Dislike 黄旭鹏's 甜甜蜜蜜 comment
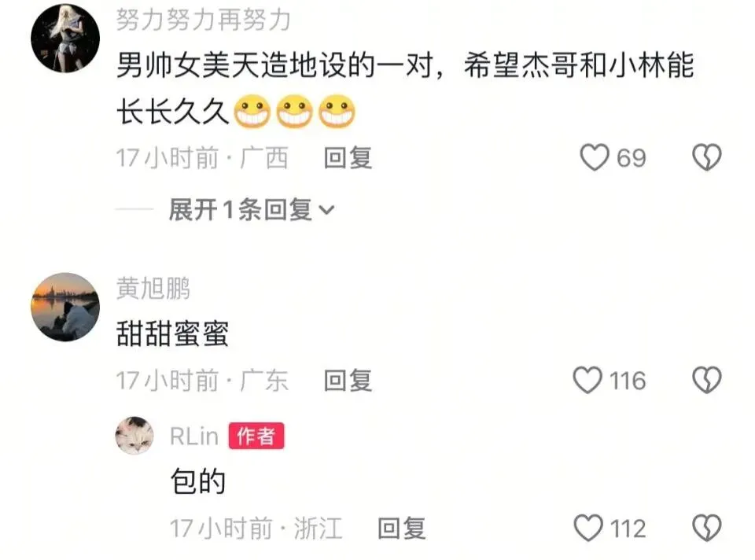Screen dimensions: 755x560 707,381
